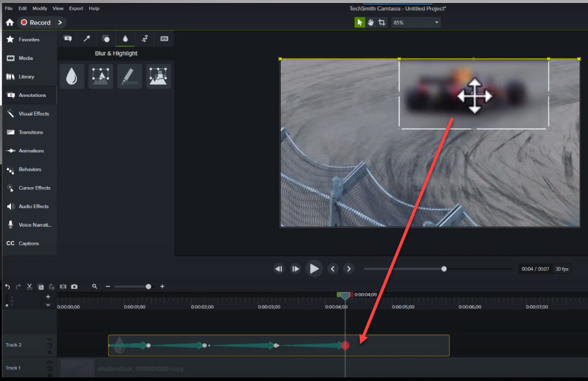This screenshot has height=381, width=588.
Task: Go to the Home screen icon
Action: (10, 23)
